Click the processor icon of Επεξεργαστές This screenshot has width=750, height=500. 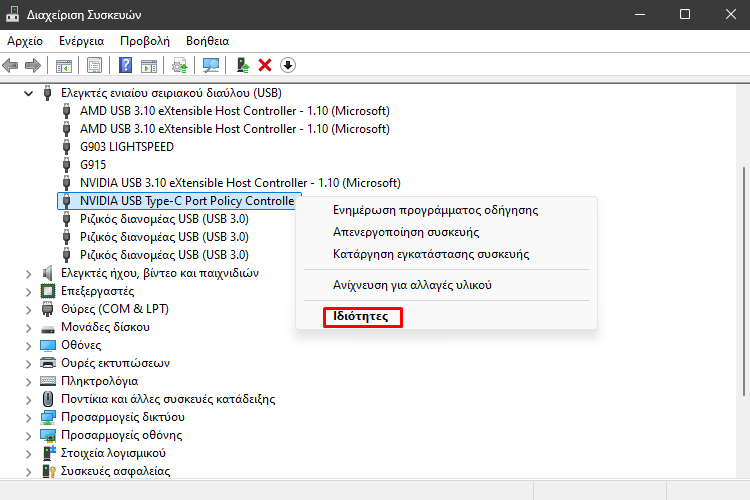48,291
